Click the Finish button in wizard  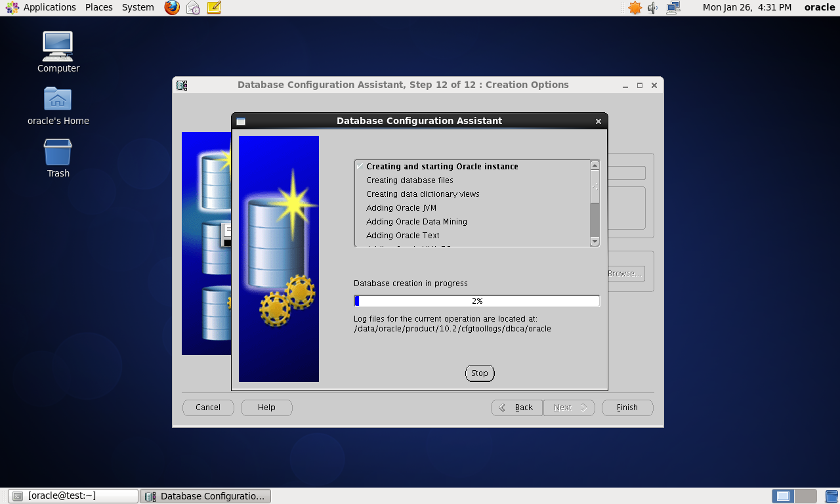click(x=627, y=408)
